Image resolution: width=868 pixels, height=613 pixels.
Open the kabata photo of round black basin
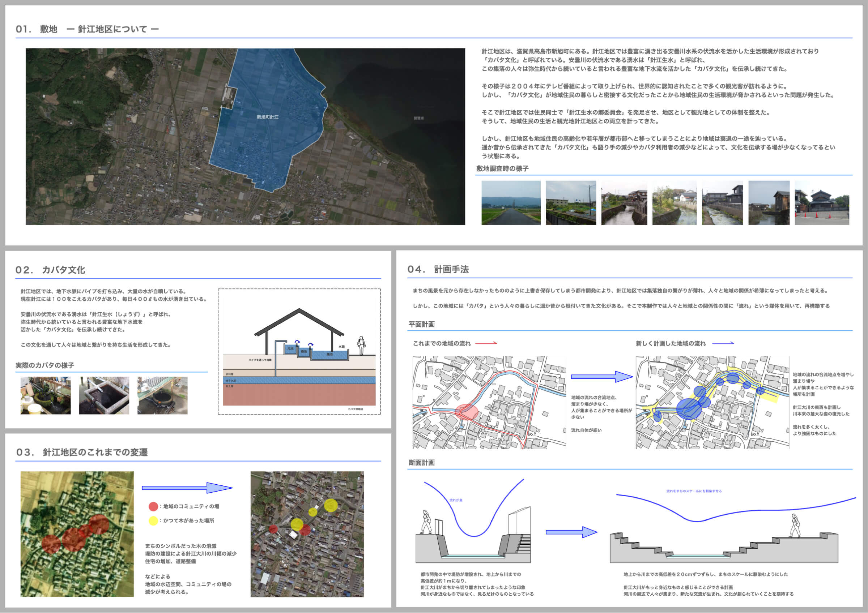(x=162, y=395)
